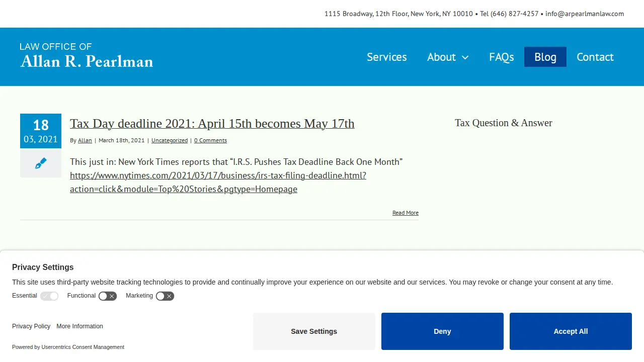Select the Blog navigation tab
This screenshot has height=362, width=644.
click(x=545, y=57)
